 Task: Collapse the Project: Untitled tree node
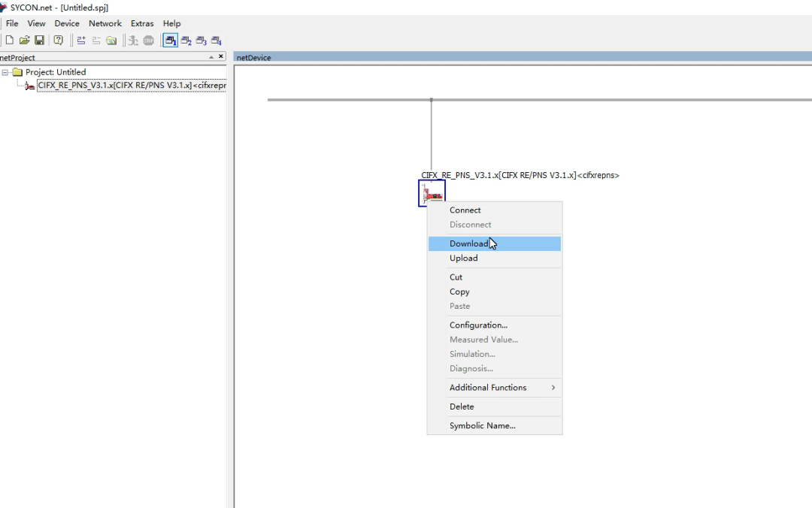pyautogui.click(x=5, y=71)
